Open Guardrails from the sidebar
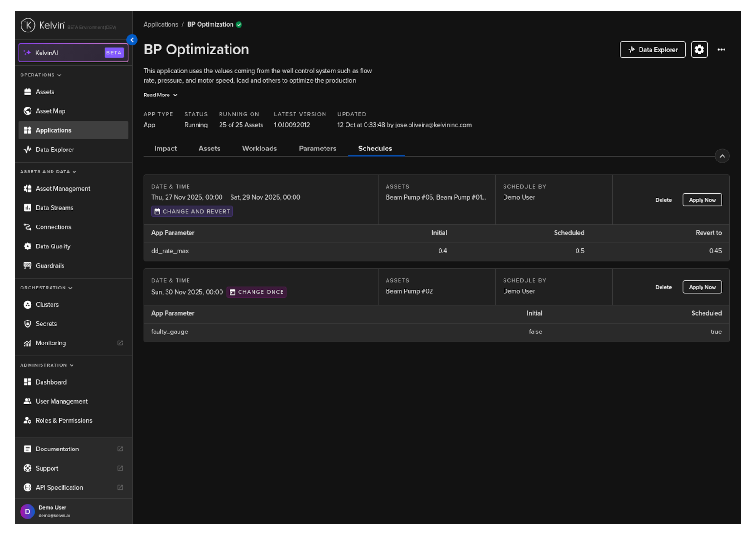Screen dimensions: 756x535 [x=50, y=266]
